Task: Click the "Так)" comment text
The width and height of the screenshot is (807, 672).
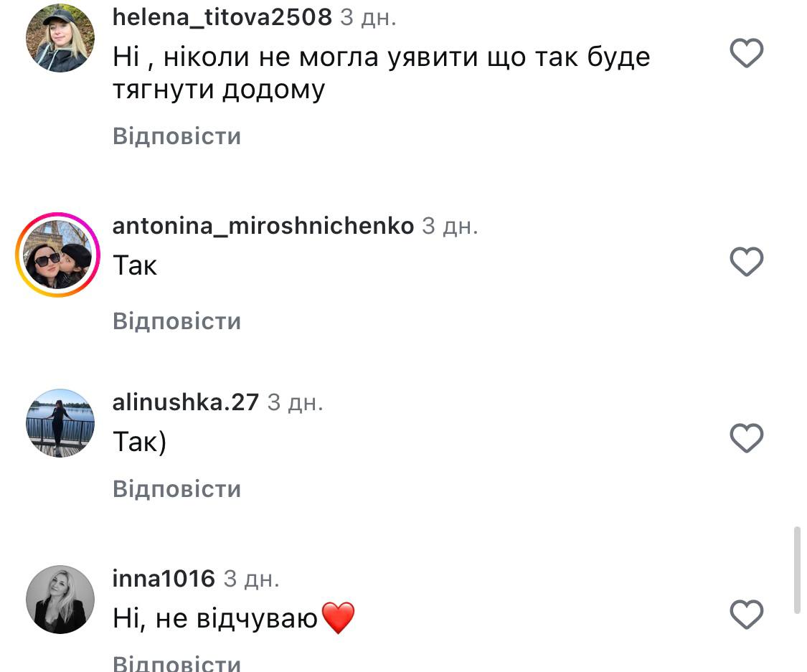Action: pyautogui.click(x=139, y=442)
